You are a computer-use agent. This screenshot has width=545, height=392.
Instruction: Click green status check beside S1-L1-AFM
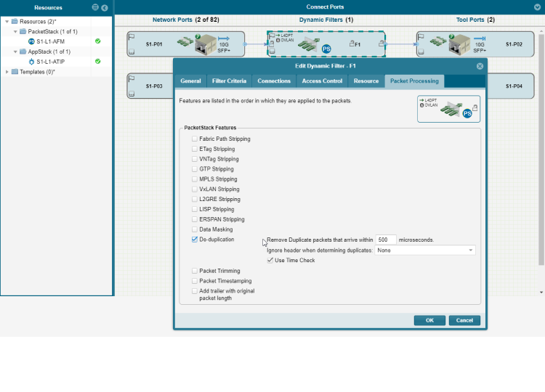pos(97,41)
